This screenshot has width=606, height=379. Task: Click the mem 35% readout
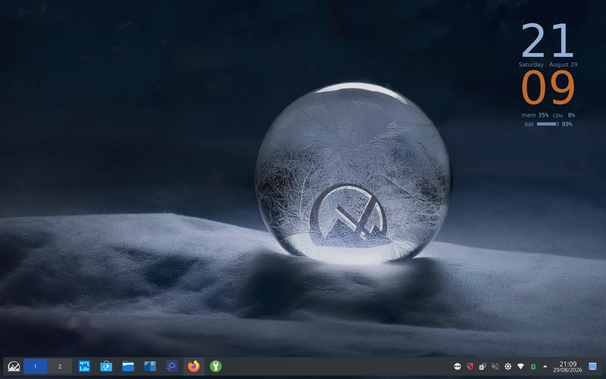(535, 115)
